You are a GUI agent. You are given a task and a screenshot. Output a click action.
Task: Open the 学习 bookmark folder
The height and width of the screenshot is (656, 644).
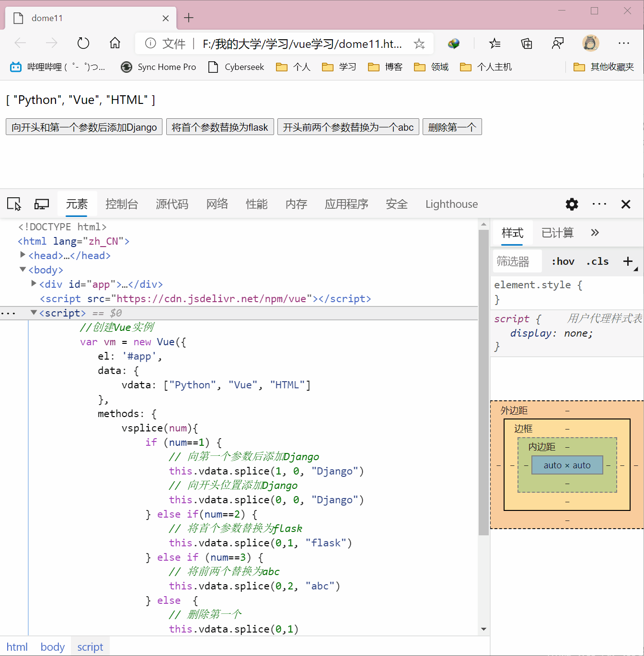pyautogui.click(x=339, y=67)
